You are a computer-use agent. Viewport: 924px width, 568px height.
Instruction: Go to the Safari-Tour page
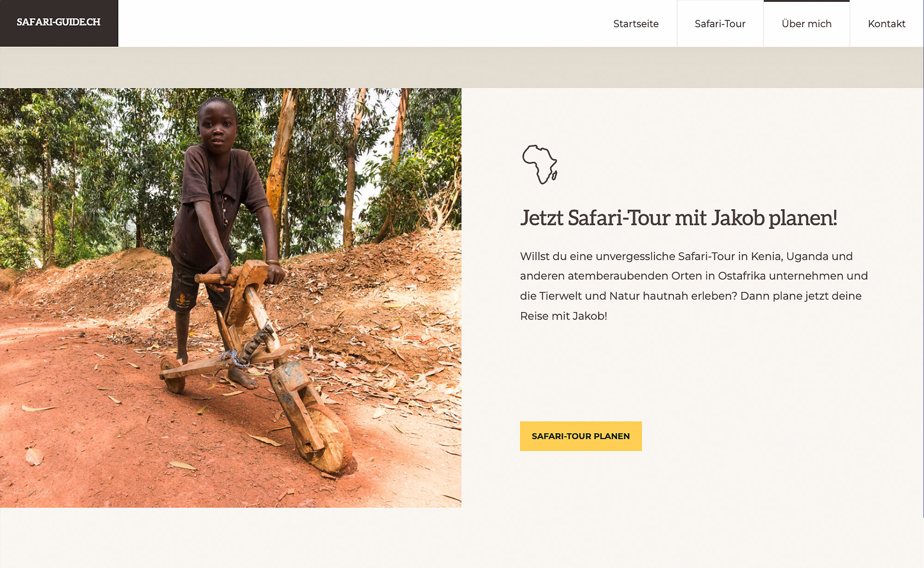coord(720,24)
